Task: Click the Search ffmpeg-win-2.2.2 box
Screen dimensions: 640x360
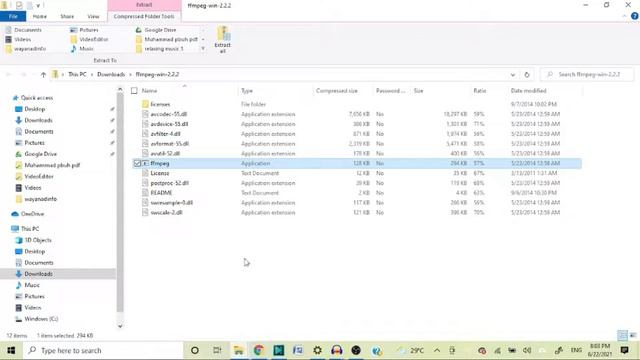Action: 587,74
